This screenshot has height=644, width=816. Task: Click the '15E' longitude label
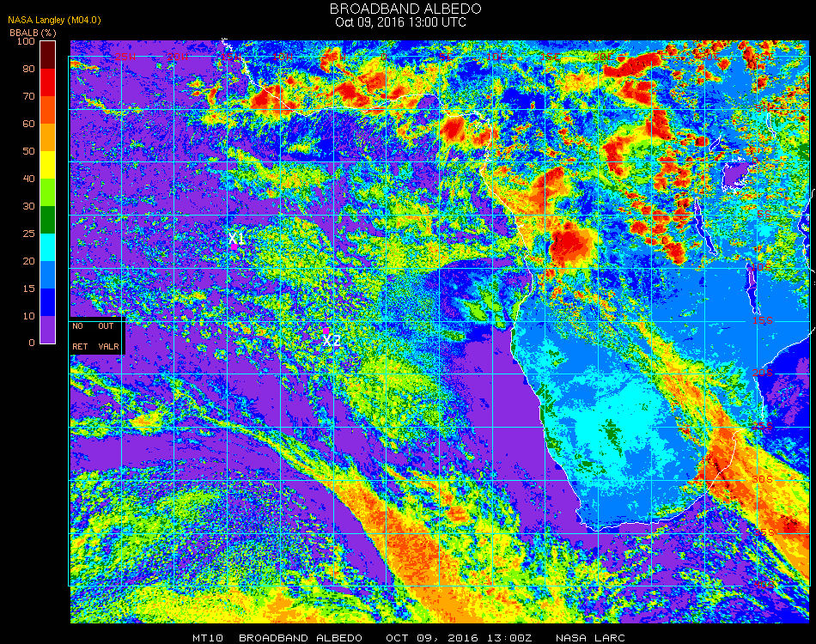coord(550,57)
